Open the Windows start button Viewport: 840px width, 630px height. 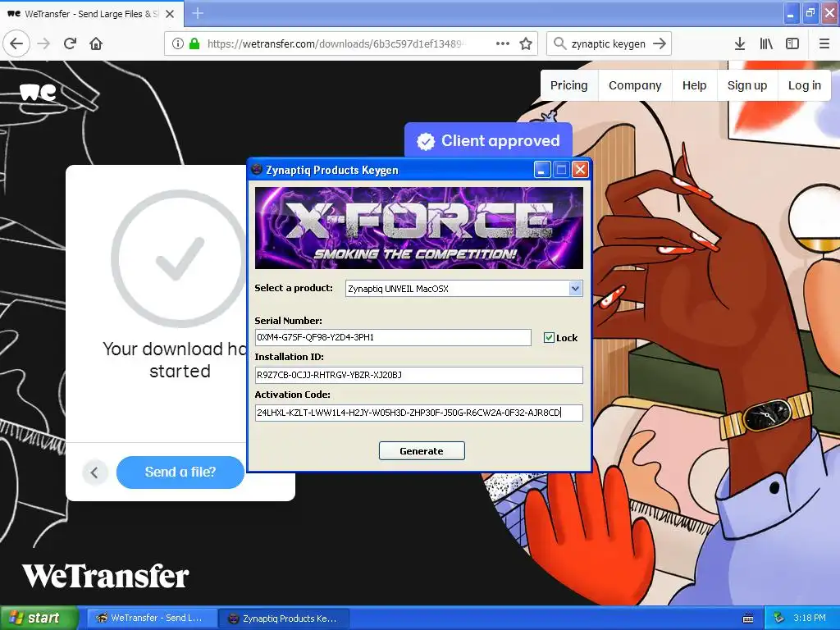[39, 618]
